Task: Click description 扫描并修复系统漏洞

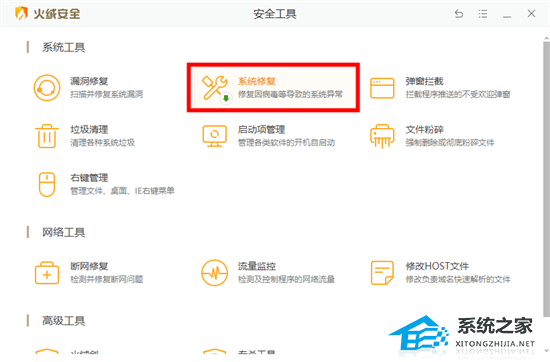Action: (x=107, y=94)
